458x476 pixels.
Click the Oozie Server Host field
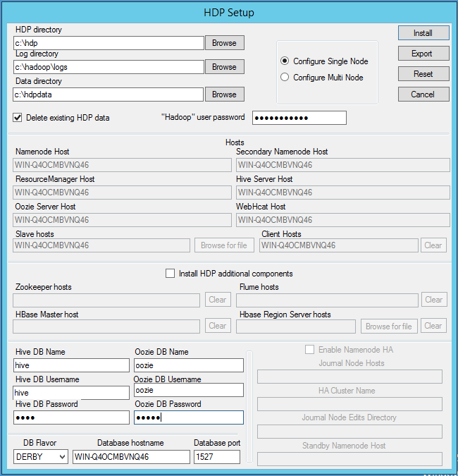122,220
